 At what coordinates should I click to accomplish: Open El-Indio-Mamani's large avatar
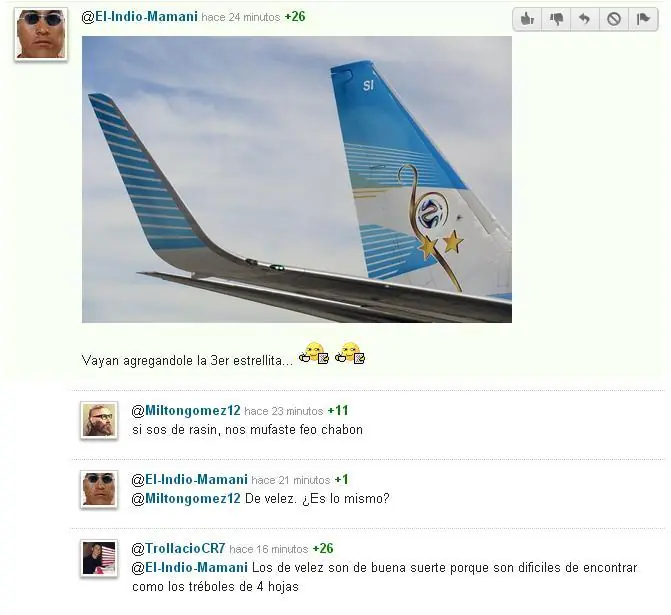(x=41, y=34)
